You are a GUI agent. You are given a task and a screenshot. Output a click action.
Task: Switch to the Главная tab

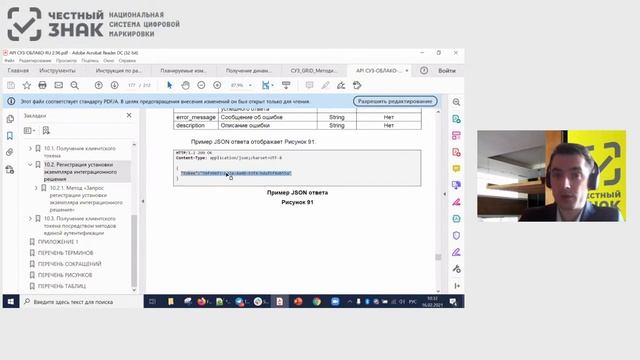coord(18,71)
